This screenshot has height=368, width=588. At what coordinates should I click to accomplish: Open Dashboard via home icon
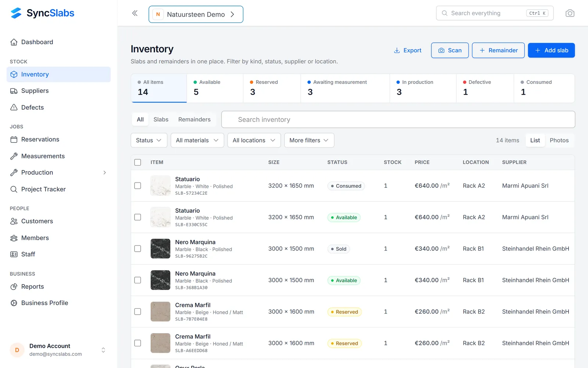(x=14, y=42)
